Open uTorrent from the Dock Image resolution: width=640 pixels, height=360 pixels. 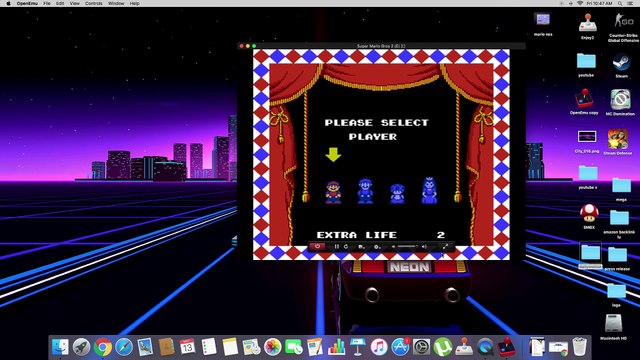click(443, 347)
